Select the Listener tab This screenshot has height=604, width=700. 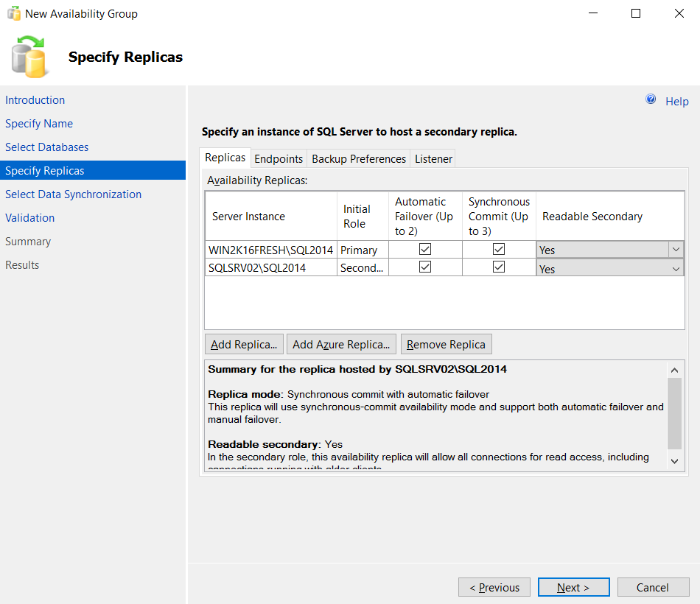coord(433,158)
